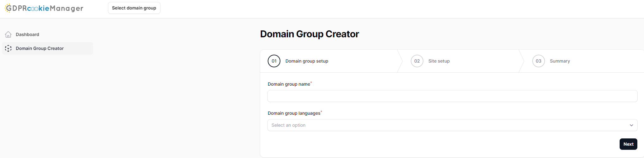Click the Domain group languages label
644x158 pixels.
(294, 113)
